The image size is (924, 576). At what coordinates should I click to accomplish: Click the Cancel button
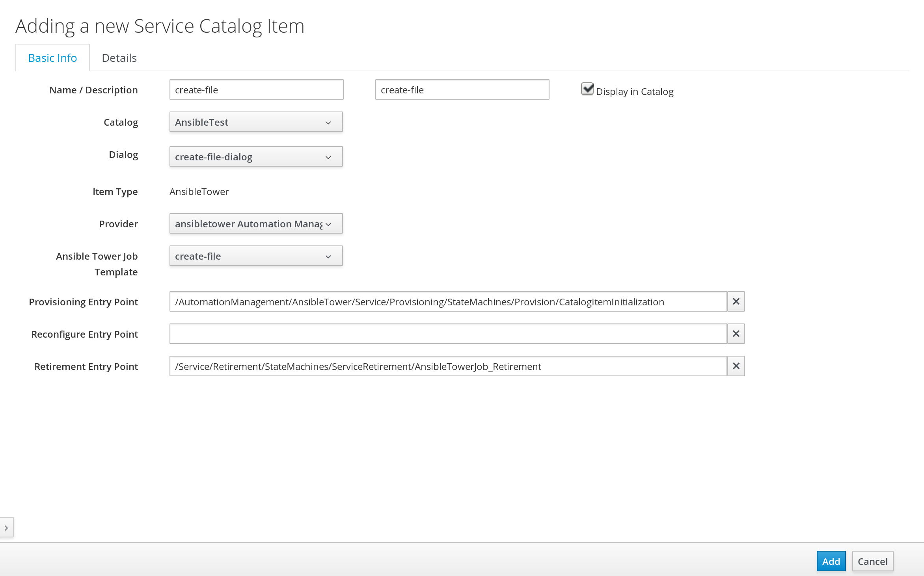tap(872, 561)
